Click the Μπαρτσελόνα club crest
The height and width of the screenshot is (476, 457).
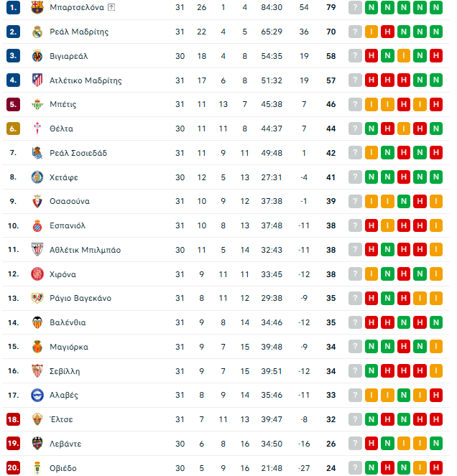[37, 7]
